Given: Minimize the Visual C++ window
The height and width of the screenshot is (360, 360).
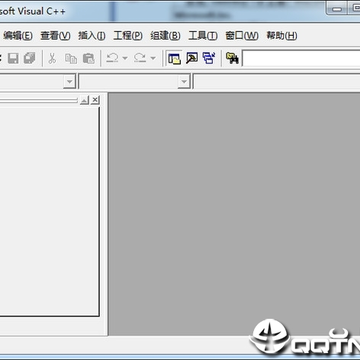Looking at the screenshot, I should 337,9.
